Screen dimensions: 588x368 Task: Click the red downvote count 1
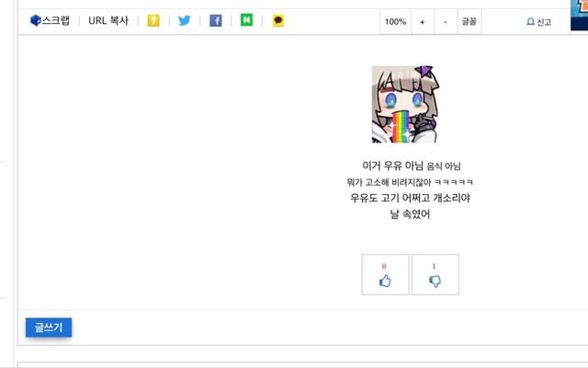434,266
